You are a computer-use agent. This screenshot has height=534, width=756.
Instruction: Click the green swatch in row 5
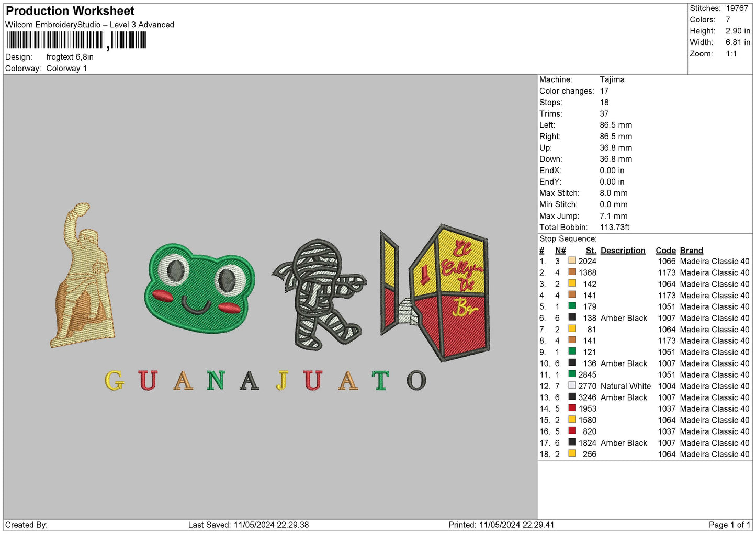572,306
